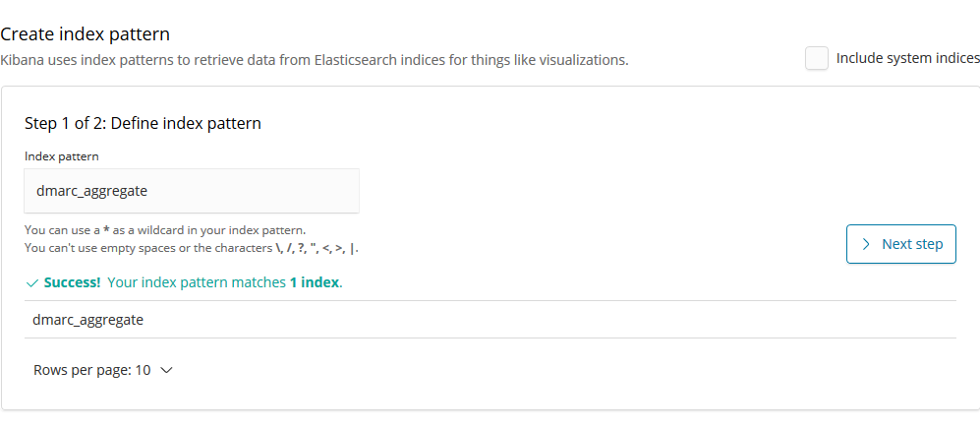The width and height of the screenshot is (980, 430).
Task: Click the 'Include system indices' label text
Action: (x=907, y=59)
